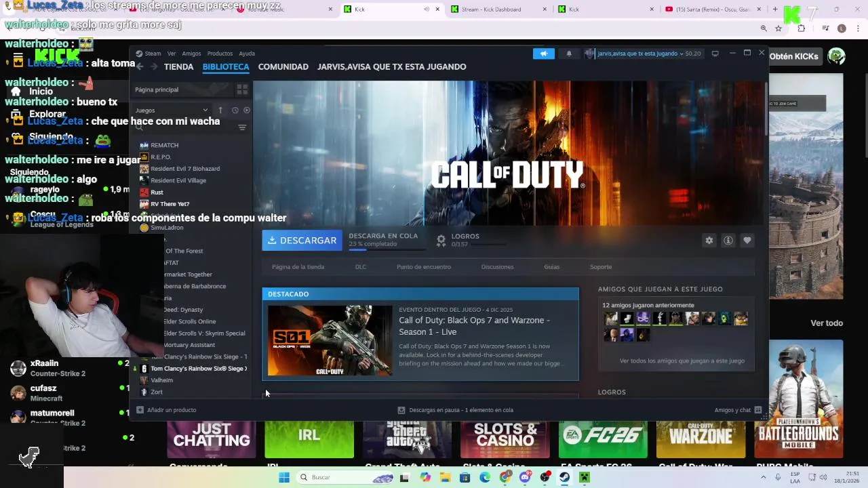Open Steam notifications bell

coord(569,54)
